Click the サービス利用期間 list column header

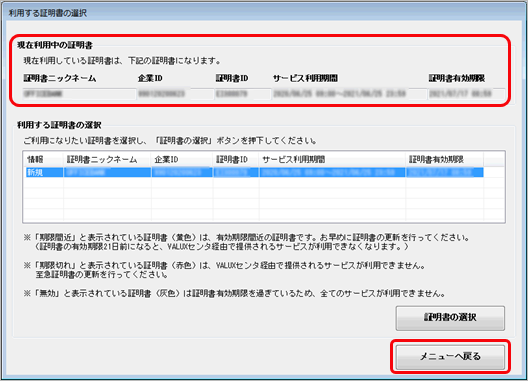(332, 159)
